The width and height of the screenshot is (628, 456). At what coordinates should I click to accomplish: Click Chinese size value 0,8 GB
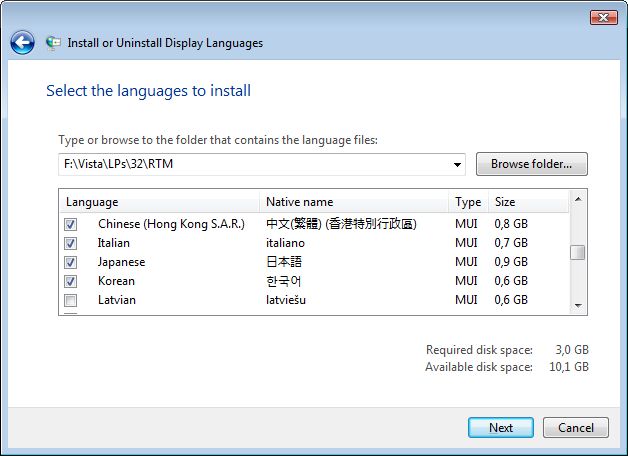click(511, 224)
